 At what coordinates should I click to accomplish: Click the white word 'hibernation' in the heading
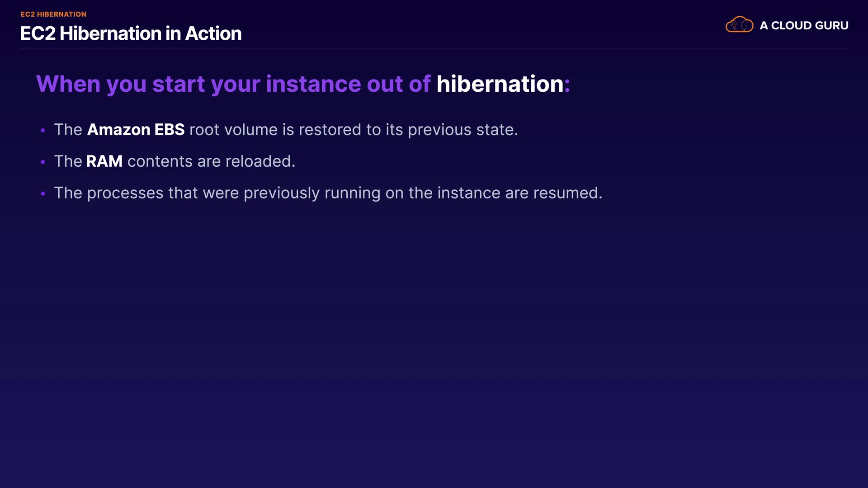tap(500, 84)
